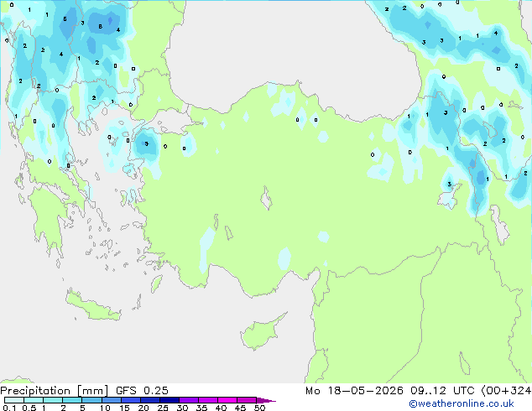Click the '45' label under the colour scale
Viewport: 532px width, 411px height.
click(240, 408)
